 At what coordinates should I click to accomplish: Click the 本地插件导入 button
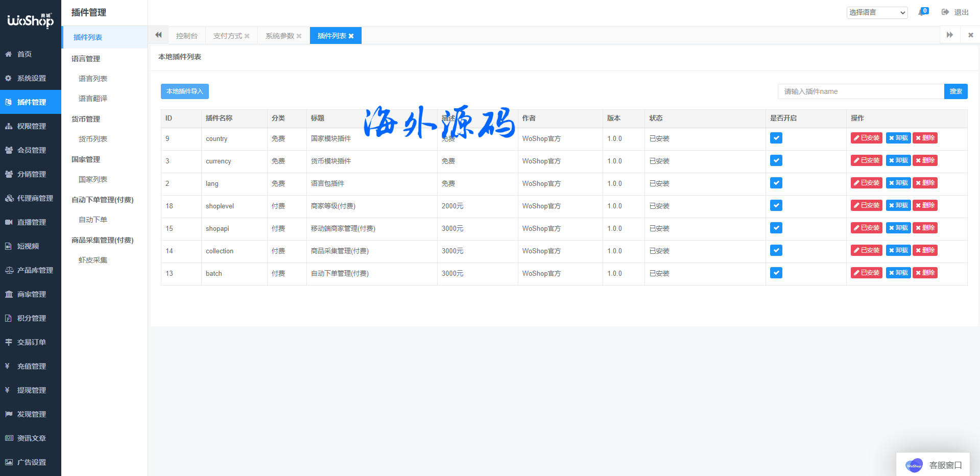click(184, 91)
